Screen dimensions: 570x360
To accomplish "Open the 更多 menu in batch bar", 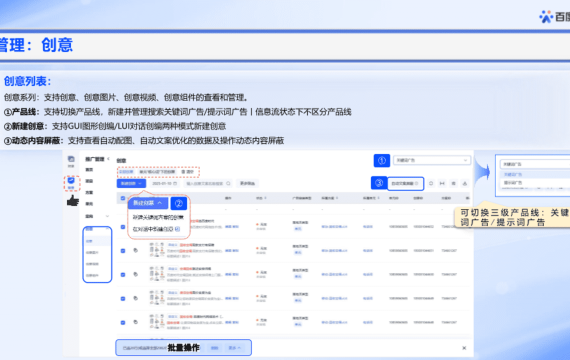I will click(x=234, y=348).
